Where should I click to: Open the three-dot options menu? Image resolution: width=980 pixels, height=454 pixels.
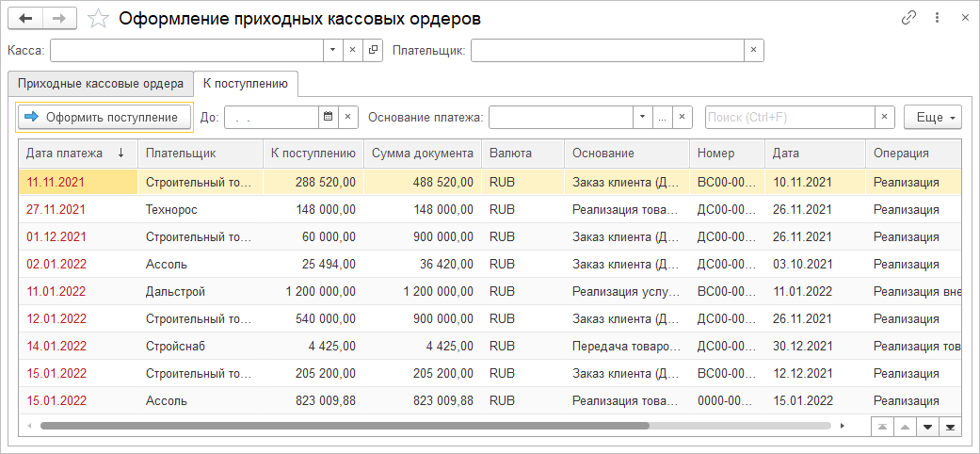click(937, 18)
